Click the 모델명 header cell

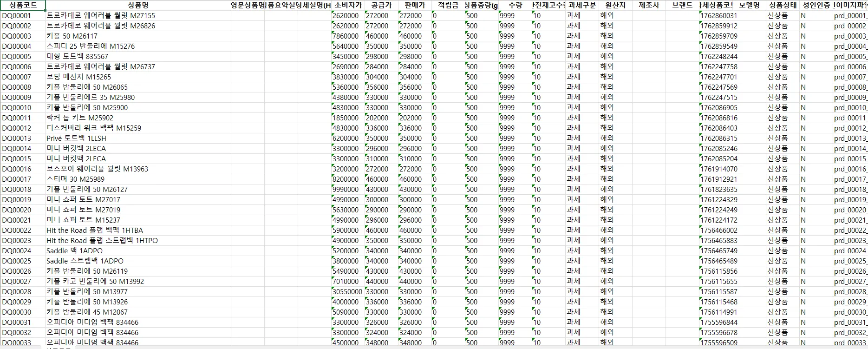coord(749,5)
